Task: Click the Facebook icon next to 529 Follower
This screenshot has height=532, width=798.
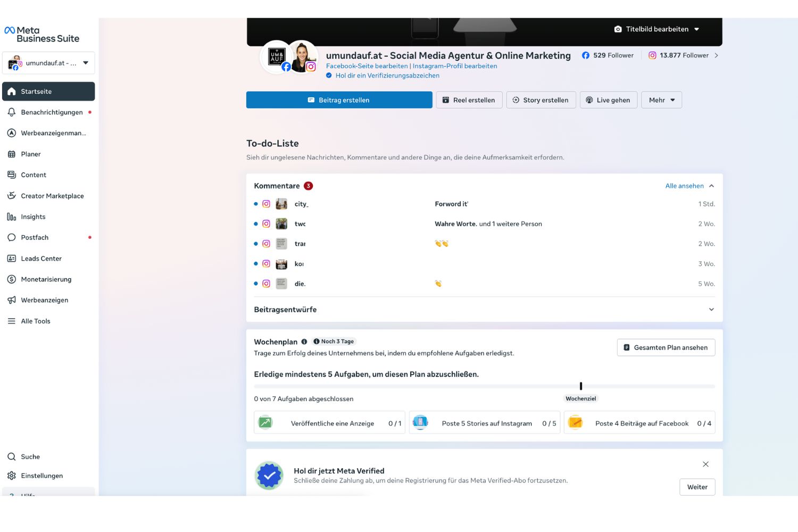Action: click(x=586, y=55)
